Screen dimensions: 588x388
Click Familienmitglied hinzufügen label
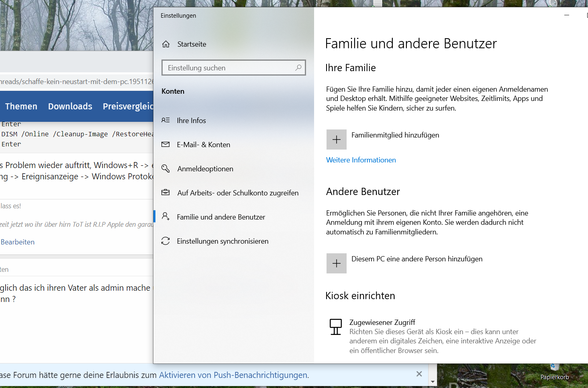[x=395, y=135]
